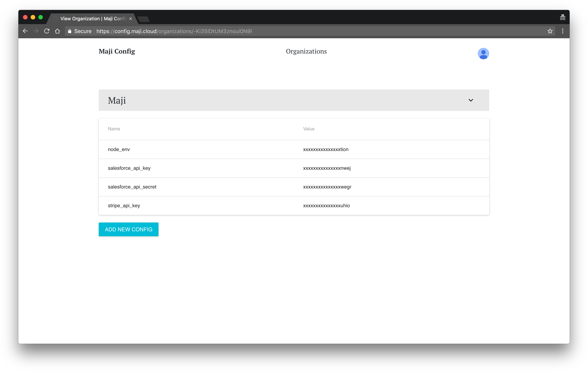Collapse the Maji organization accordion chevron

pos(471,100)
